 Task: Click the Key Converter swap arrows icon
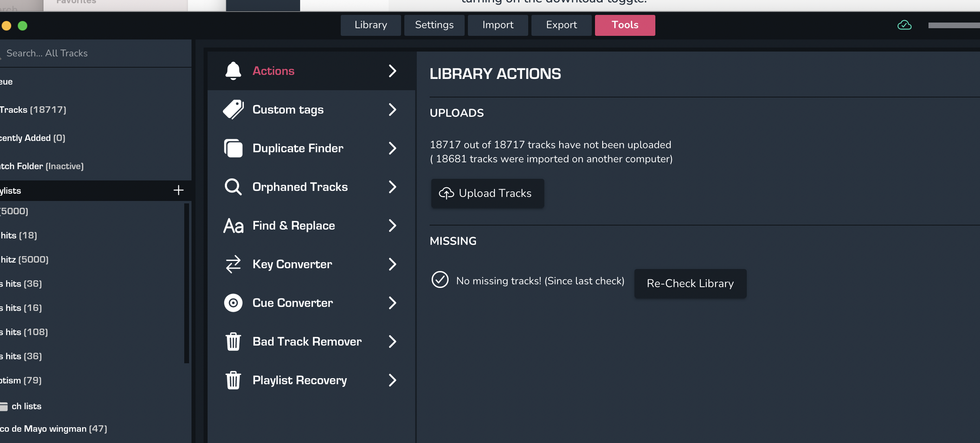pyautogui.click(x=233, y=264)
